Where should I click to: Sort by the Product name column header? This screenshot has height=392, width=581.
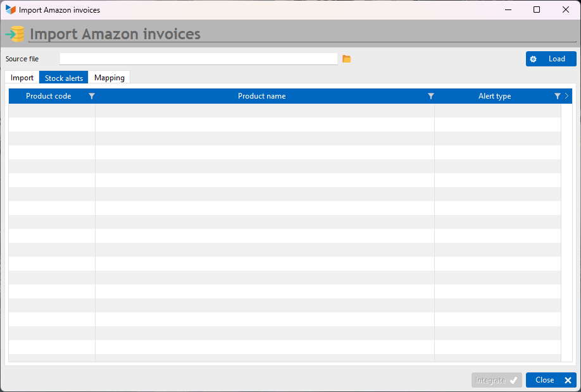pyautogui.click(x=261, y=96)
